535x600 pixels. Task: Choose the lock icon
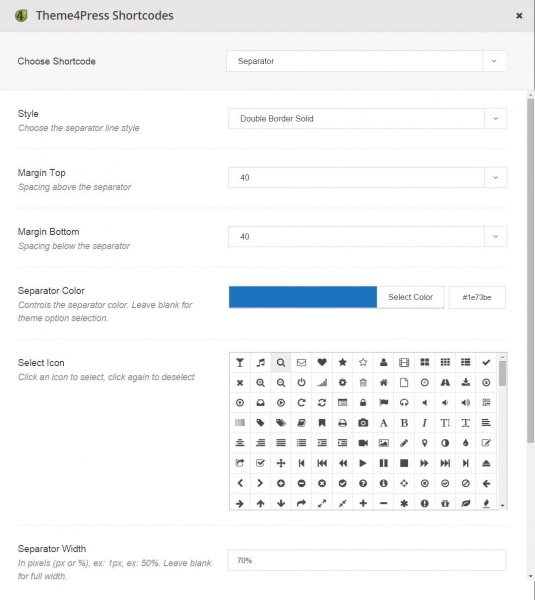pos(363,403)
